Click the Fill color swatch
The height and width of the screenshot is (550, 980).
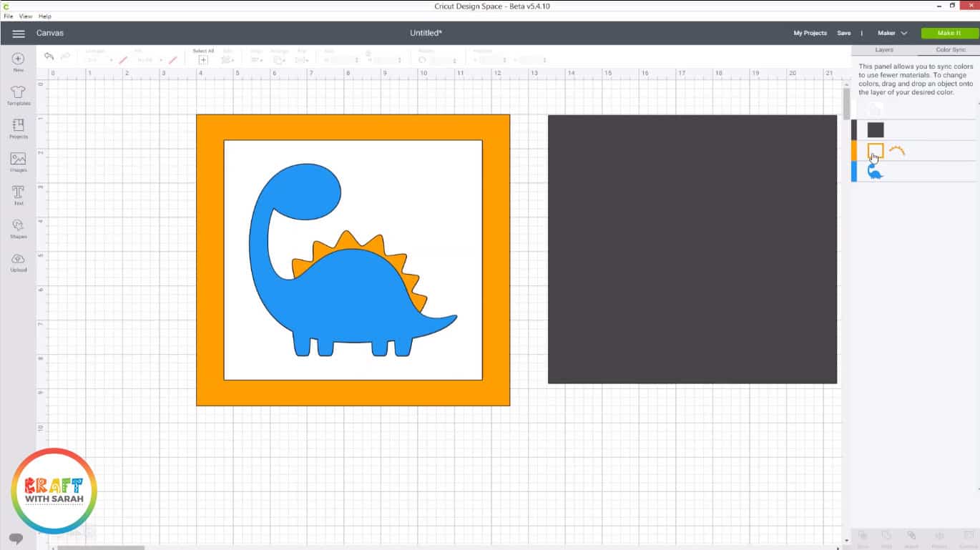(172, 60)
